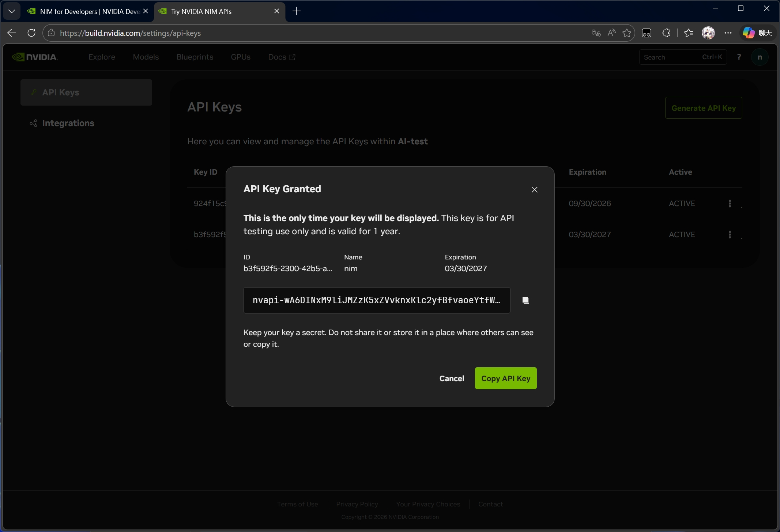Click the NVIDIA logo in the navigation bar

pos(34,57)
